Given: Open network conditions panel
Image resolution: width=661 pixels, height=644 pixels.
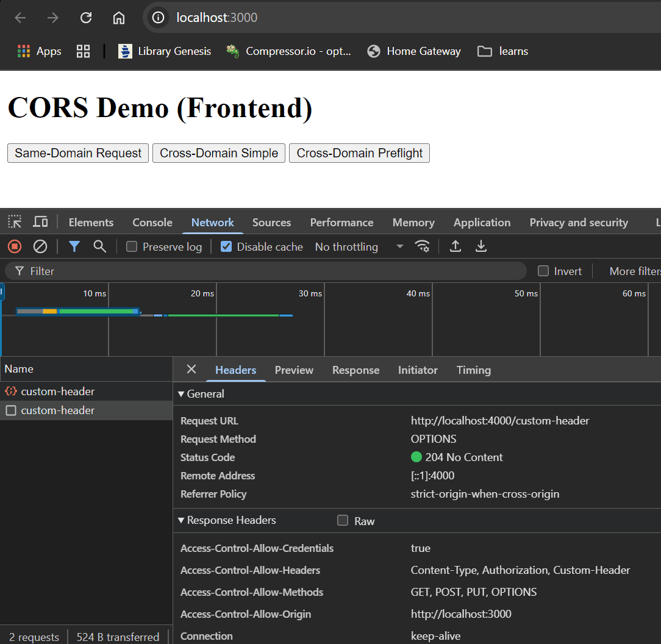Looking at the screenshot, I should (423, 246).
